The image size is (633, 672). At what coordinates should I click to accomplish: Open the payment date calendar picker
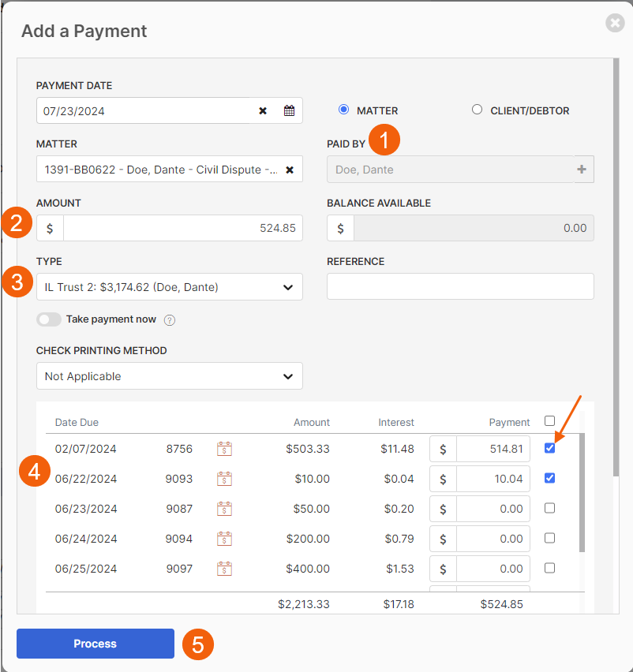tap(289, 111)
